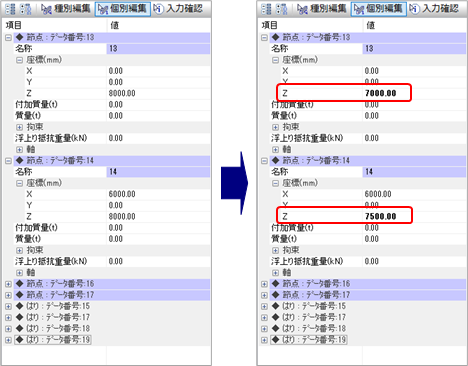
Task: Expand 節点:データ番号:17 in right panel
Action: point(264,295)
